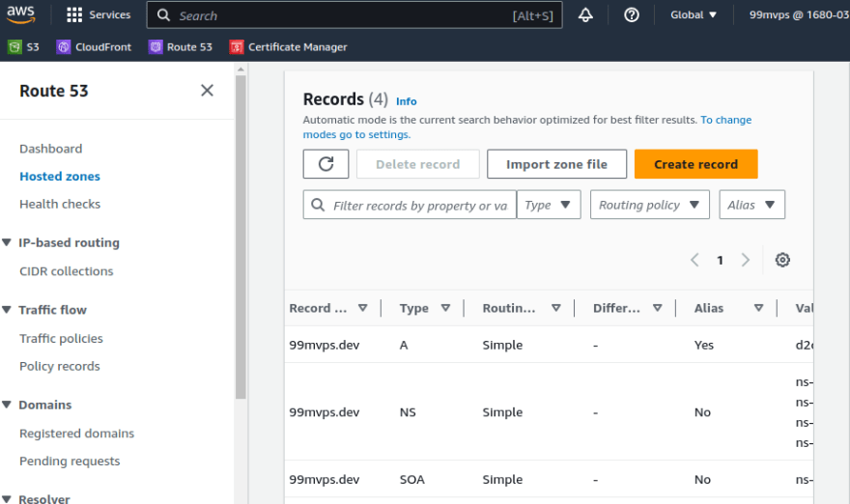
Task: Click Import zone file button
Action: point(556,164)
